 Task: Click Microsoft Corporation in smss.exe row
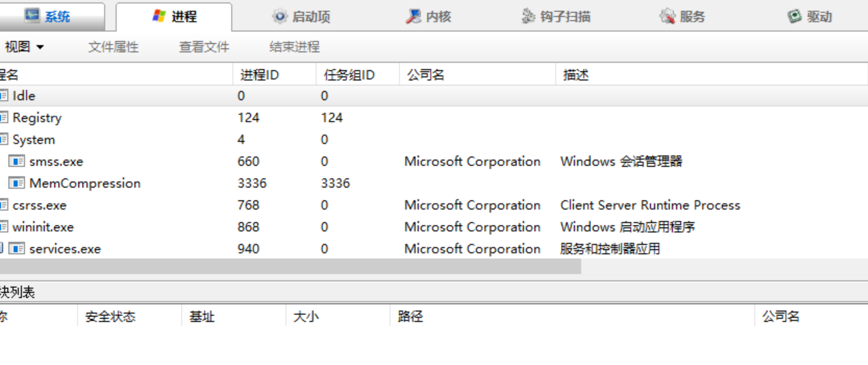tap(472, 162)
